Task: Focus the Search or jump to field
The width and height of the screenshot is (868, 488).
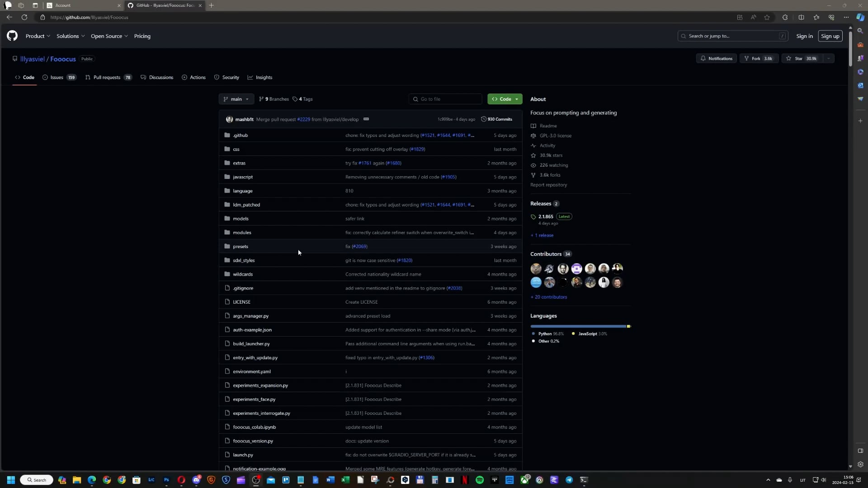Action: coord(733,36)
